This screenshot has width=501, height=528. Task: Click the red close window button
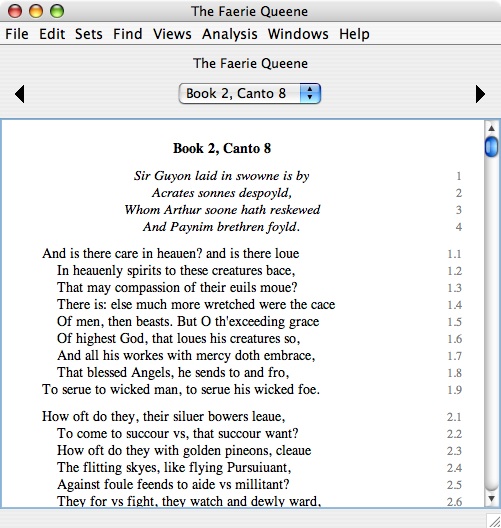click(15, 11)
